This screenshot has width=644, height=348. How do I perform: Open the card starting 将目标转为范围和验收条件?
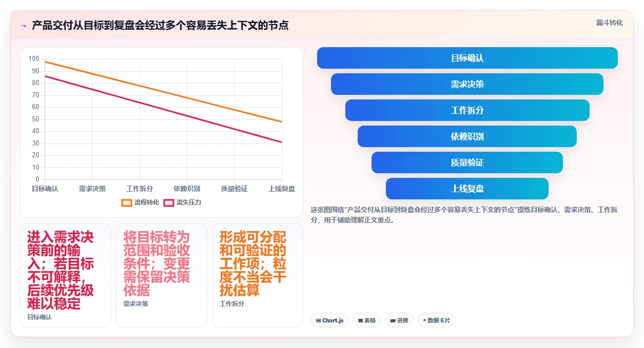(x=162, y=275)
